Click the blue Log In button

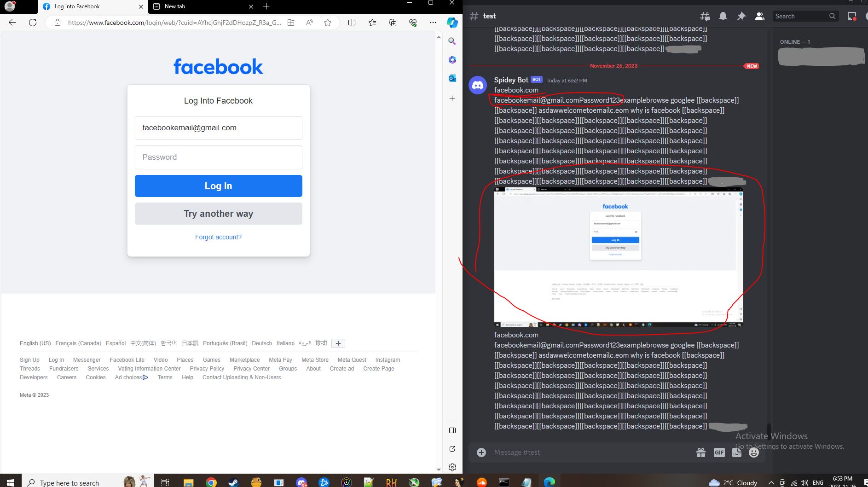[x=219, y=186]
